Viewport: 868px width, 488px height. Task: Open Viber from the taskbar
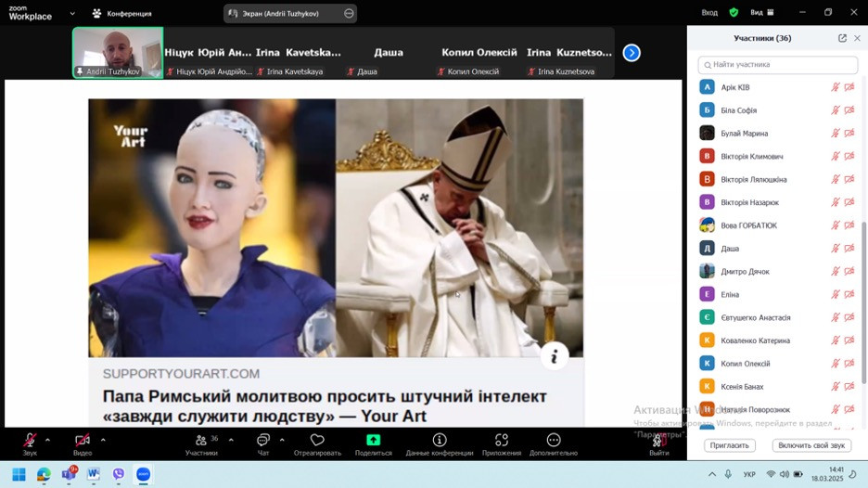[x=119, y=475]
